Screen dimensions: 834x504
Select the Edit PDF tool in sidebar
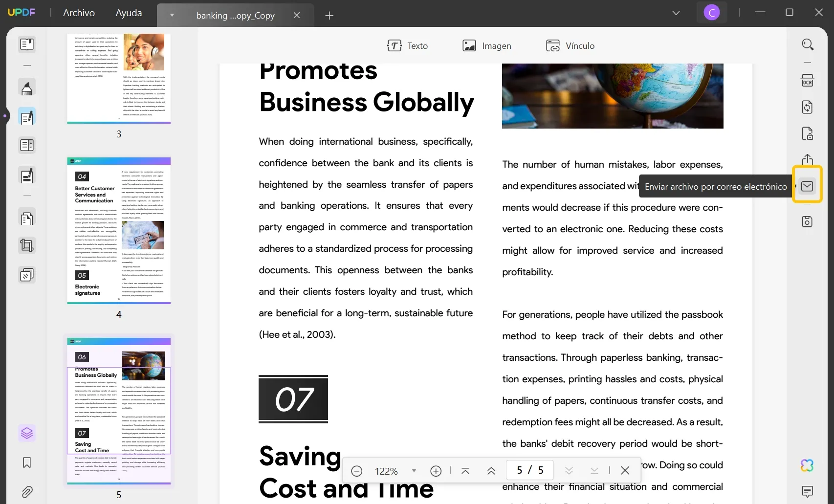[27, 117]
